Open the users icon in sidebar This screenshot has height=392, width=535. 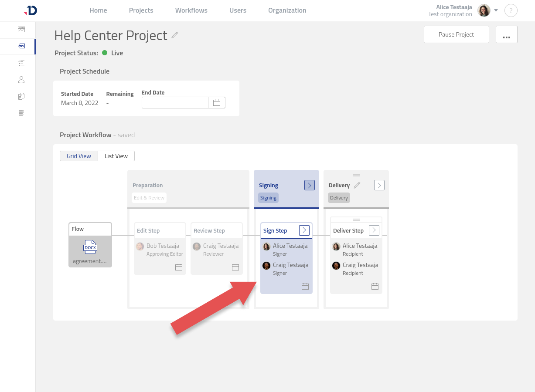click(21, 80)
